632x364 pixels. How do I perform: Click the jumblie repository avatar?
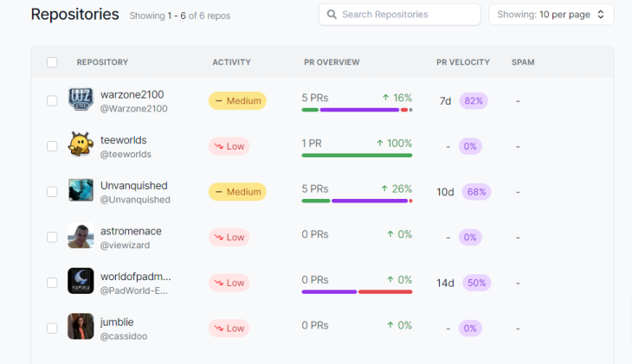pos(81,327)
